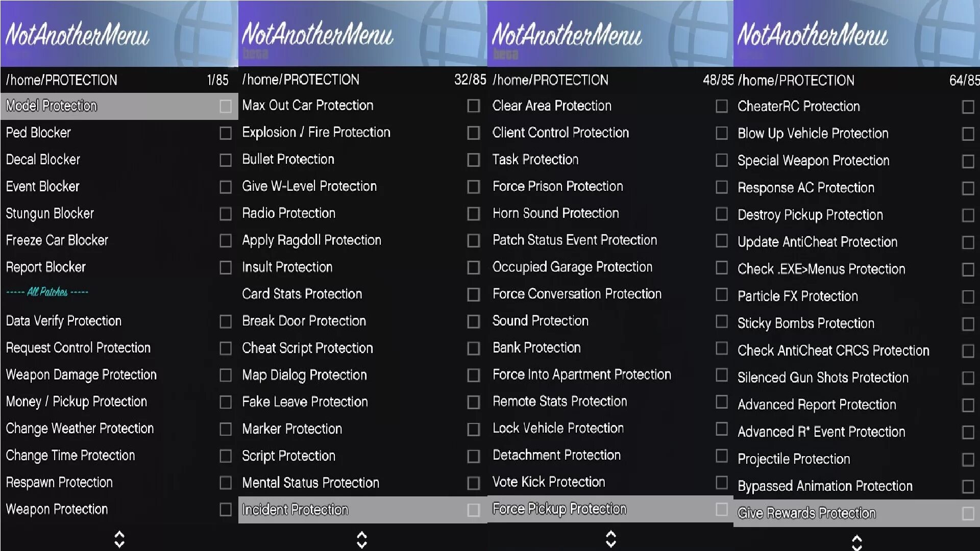Click scroll up arrow on first panel
Image resolution: width=980 pixels, height=551 pixels.
tap(119, 534)
